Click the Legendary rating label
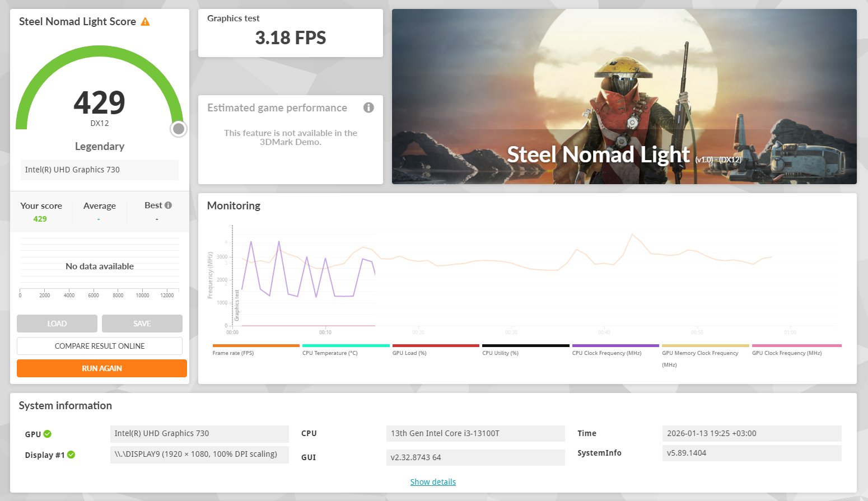Viewport: 868px width, 501px height. [100, 147]
